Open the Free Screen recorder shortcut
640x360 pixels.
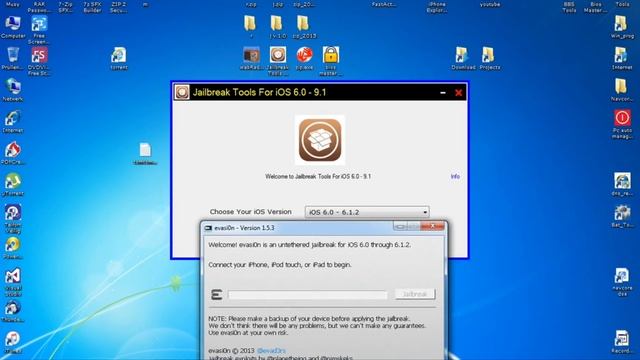39,30
